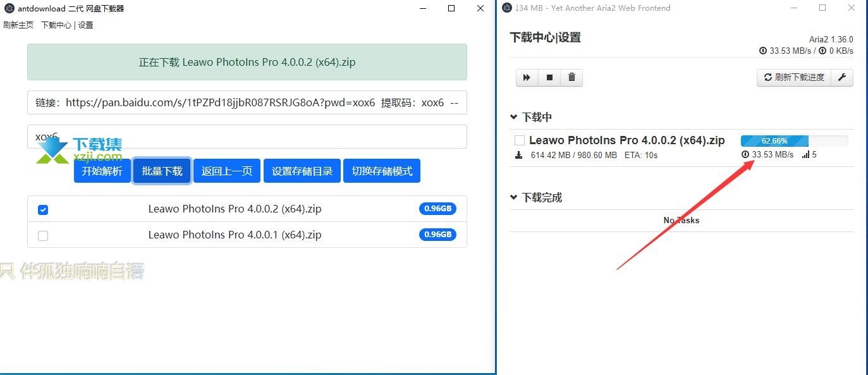Image resolution: width=868 pixels, height=375 pixels.
Task: Click the 刷新下载进度 button label
Action: click(x=800, y=78)
